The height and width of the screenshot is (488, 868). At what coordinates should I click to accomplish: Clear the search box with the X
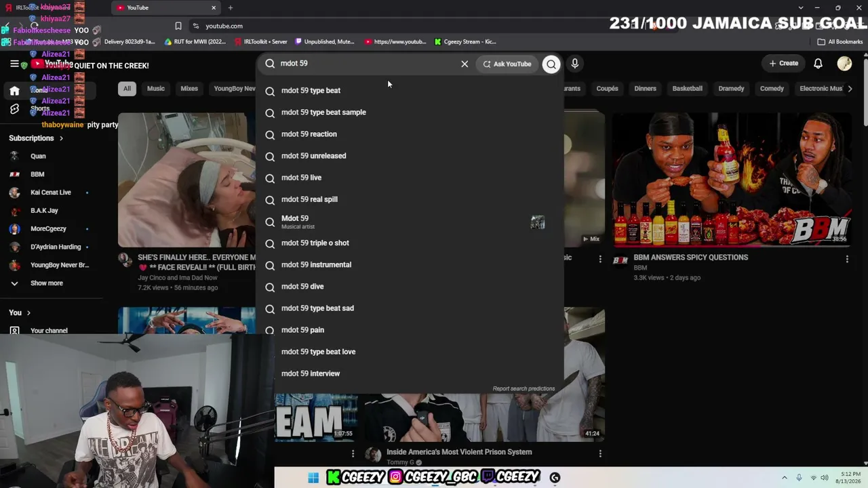coord(465,64)
